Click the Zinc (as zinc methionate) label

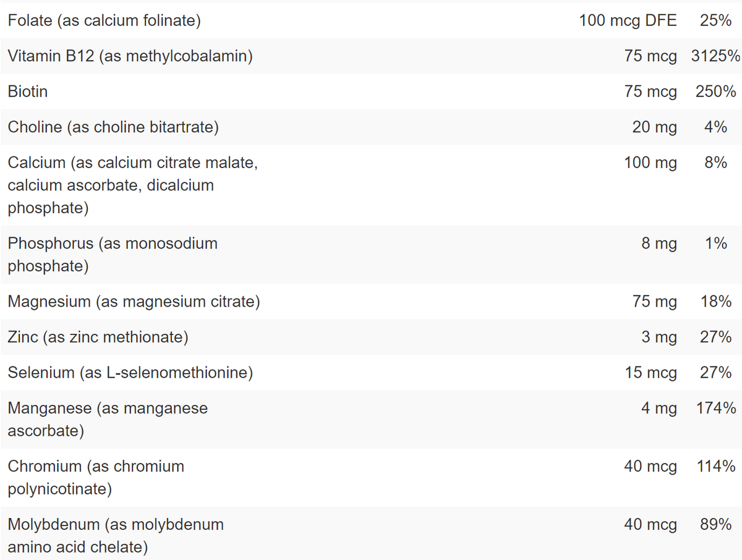coord(98,337)
